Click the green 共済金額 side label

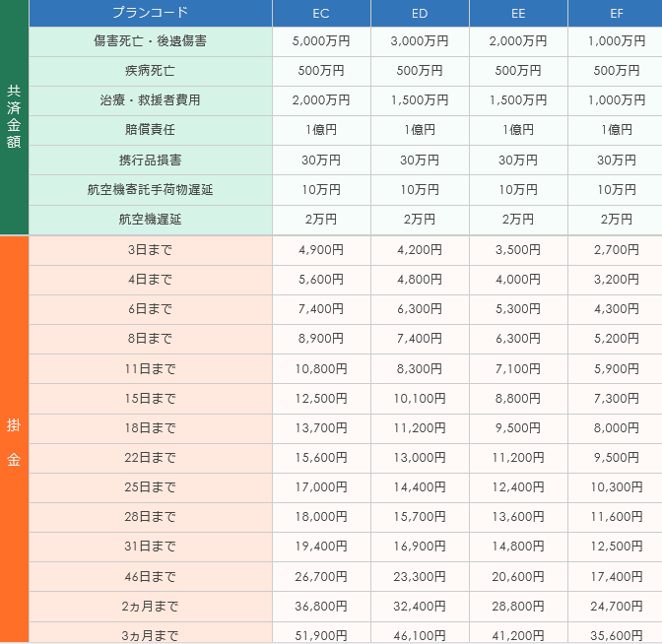pyautogui.click(x=14, y=116)
